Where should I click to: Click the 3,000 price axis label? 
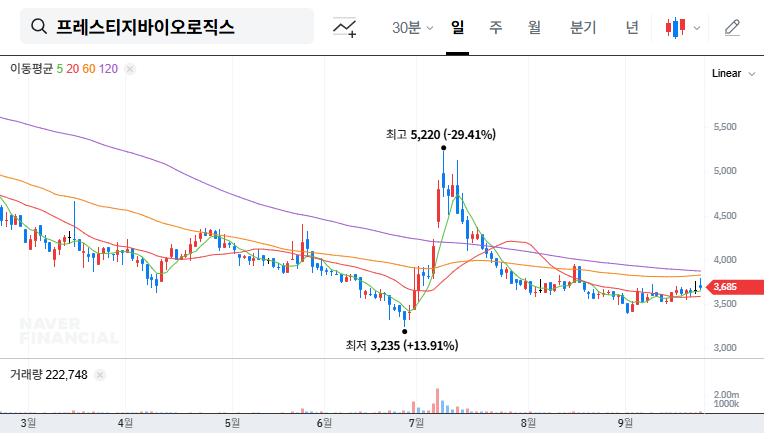725,348
